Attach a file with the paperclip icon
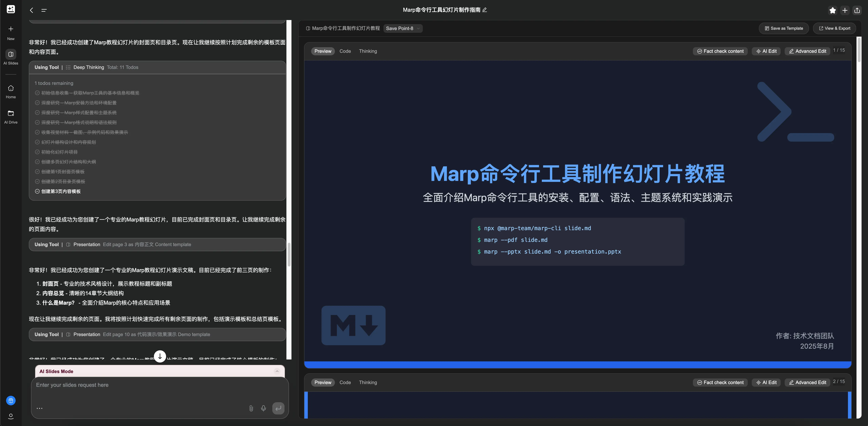 click(251, 408)
